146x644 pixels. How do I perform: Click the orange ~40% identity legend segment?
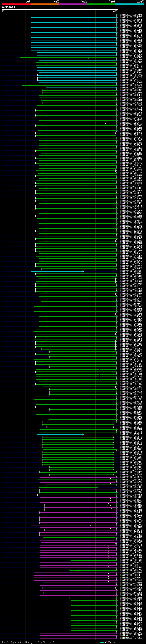click(45, 4)
